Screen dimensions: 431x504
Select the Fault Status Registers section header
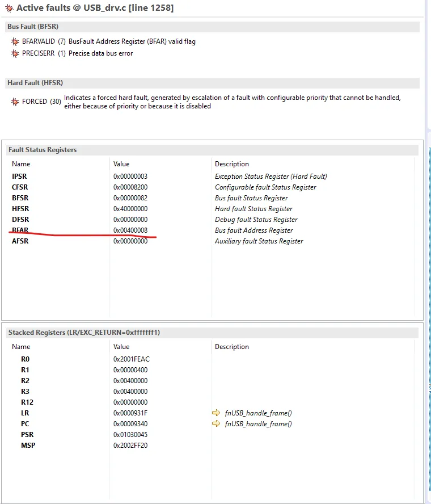tap(212, 150)
